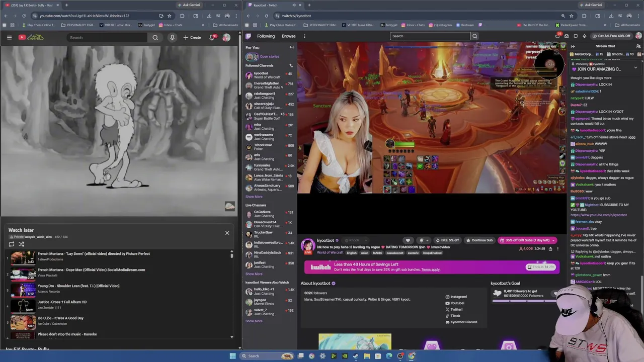
Task: Open YouTube account avatar menu
Action: point(226,37)
